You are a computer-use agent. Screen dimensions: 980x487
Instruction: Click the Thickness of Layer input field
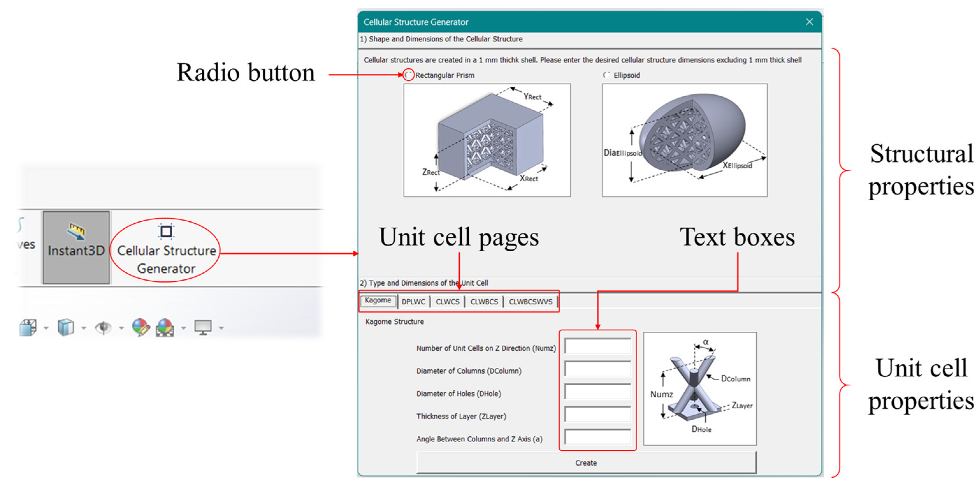(597, 414)
